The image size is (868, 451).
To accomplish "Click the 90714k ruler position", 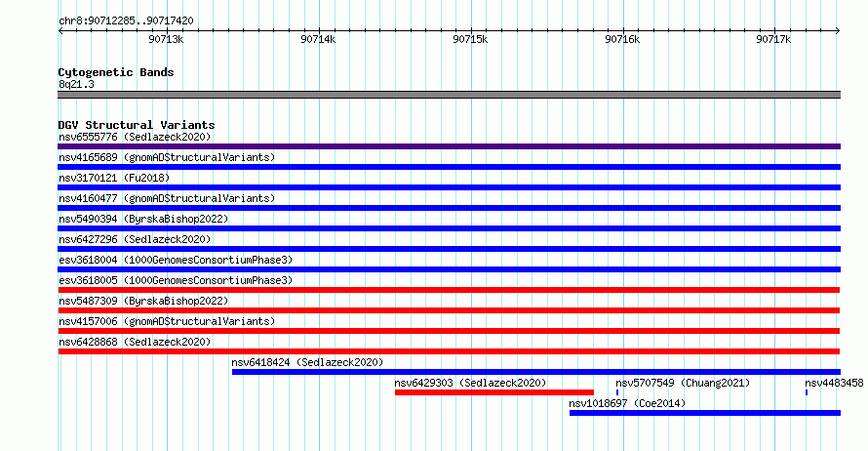I will click(x=318, y=39).
